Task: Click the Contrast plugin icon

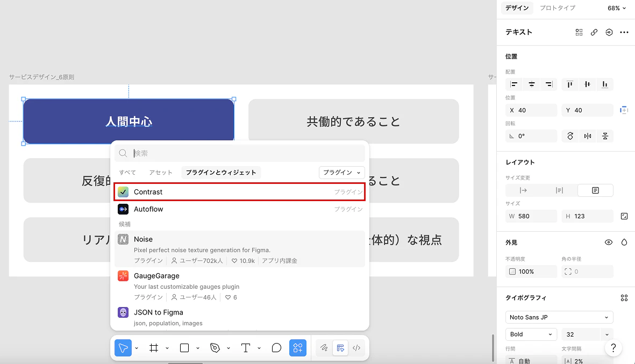Action: click(x=123, y=192)
